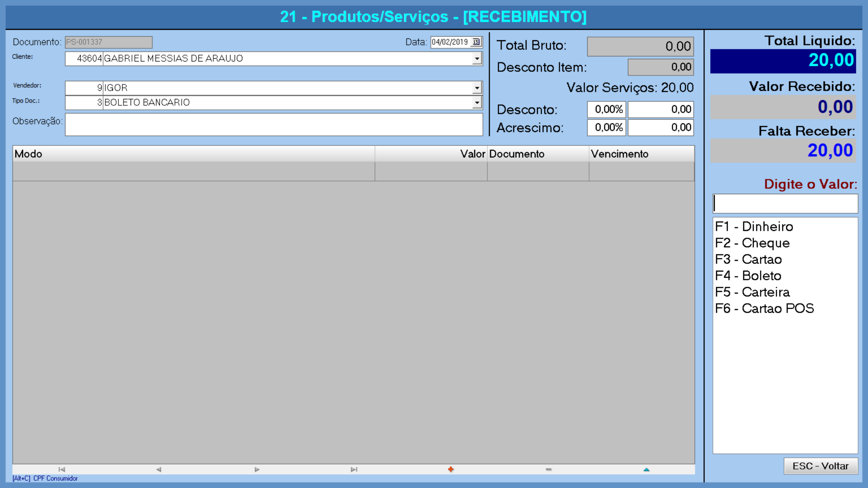Go to previous record in navigator
Screen dimensions: 868x488
[159, 469]
